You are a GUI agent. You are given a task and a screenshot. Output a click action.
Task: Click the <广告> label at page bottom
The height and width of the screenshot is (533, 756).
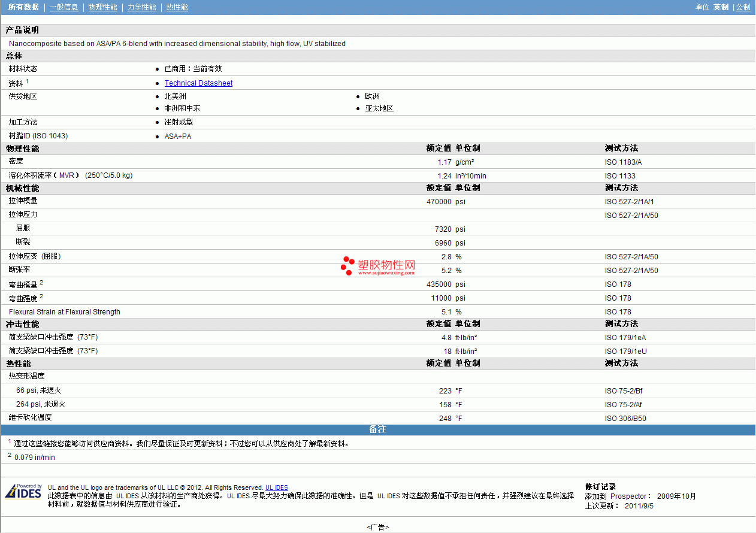tap(378, 527)
